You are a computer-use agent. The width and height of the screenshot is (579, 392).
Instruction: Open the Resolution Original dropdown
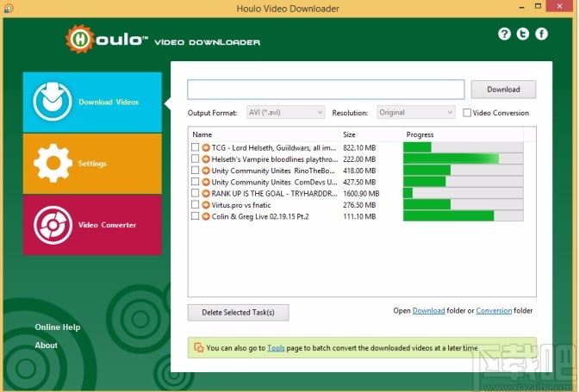415,112
